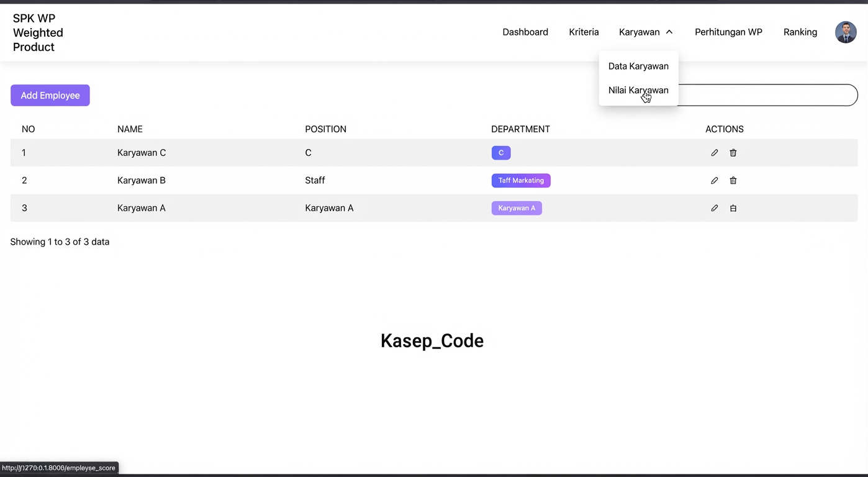
Task: Delete Karyawan B with trash icon
Action: pos(733,181)
